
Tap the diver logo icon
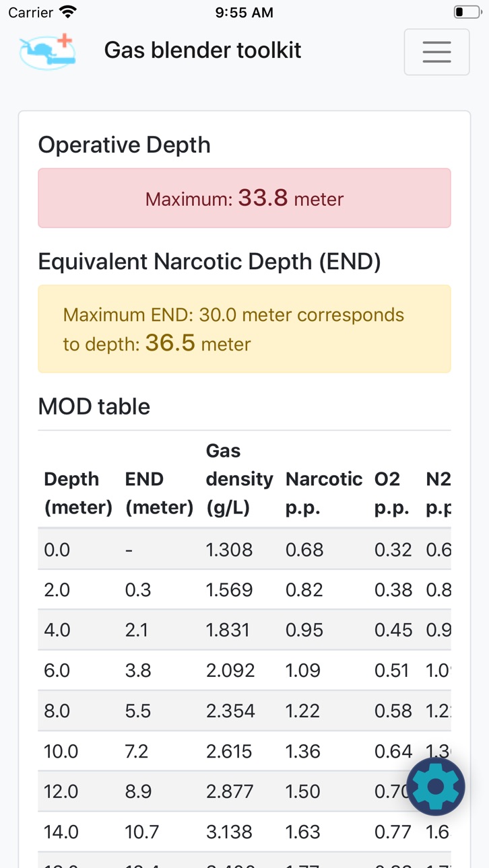(47, 51)
